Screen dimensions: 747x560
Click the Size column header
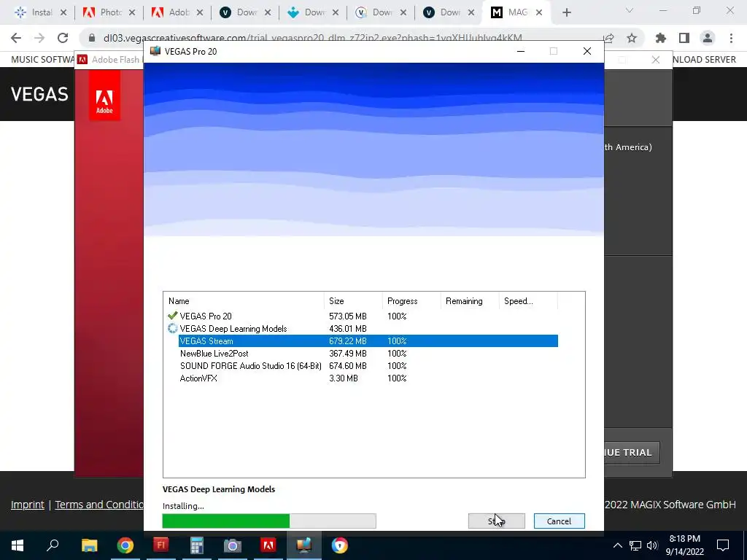click(352, 301)
